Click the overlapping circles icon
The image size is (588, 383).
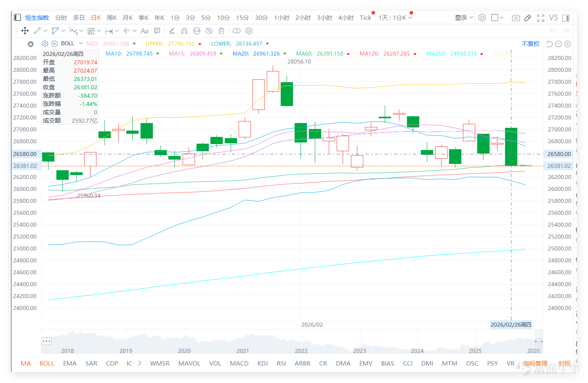pos(236,31)
